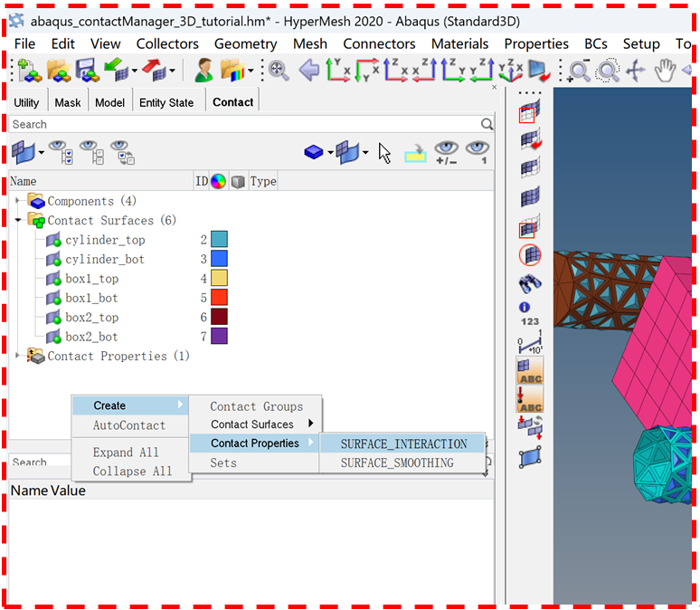Open Contact Surfaces submenu entry
Screen dimensions: 700x610
click(255, 424)
